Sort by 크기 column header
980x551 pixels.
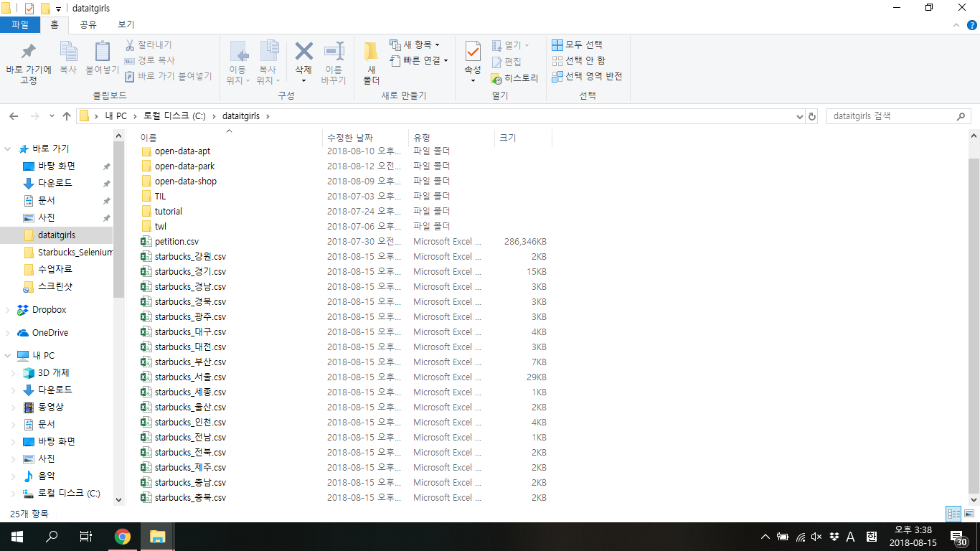pos(524,137)
